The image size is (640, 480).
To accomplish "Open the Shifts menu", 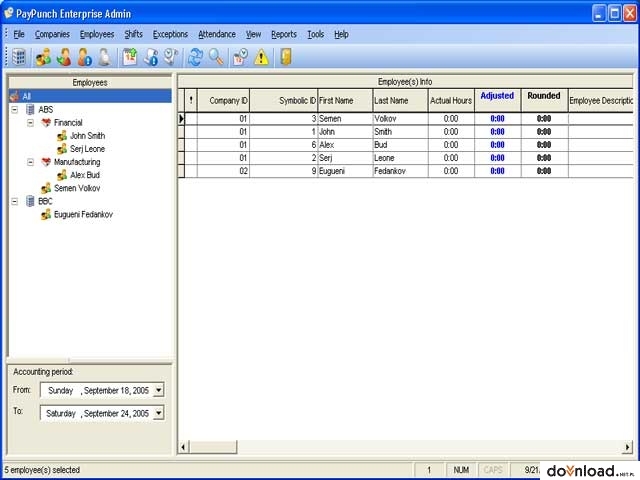I will 133,34.
